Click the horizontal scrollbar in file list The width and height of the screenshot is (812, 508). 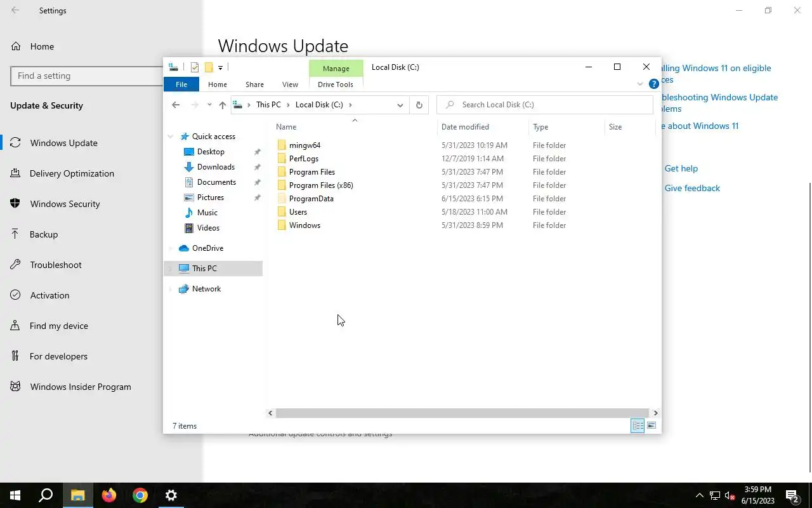[462, 413]
